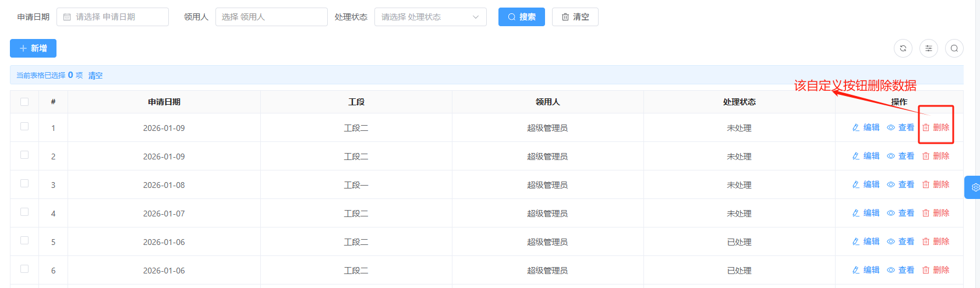Screen dimensions: 980x288
Task: Open the column settings icon
Action: tap(928, 48)
